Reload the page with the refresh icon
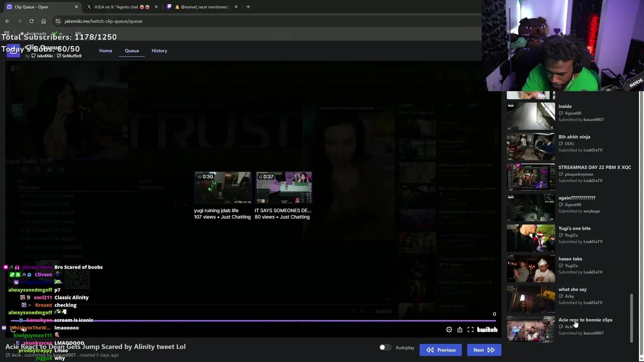The height and width of the screenshot is (362, 644). click(31, 21)
